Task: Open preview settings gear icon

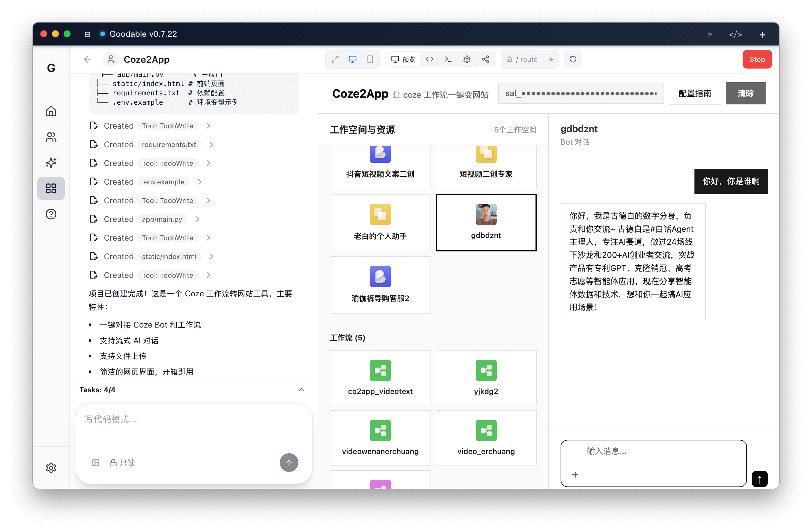Action: [467, 59]
